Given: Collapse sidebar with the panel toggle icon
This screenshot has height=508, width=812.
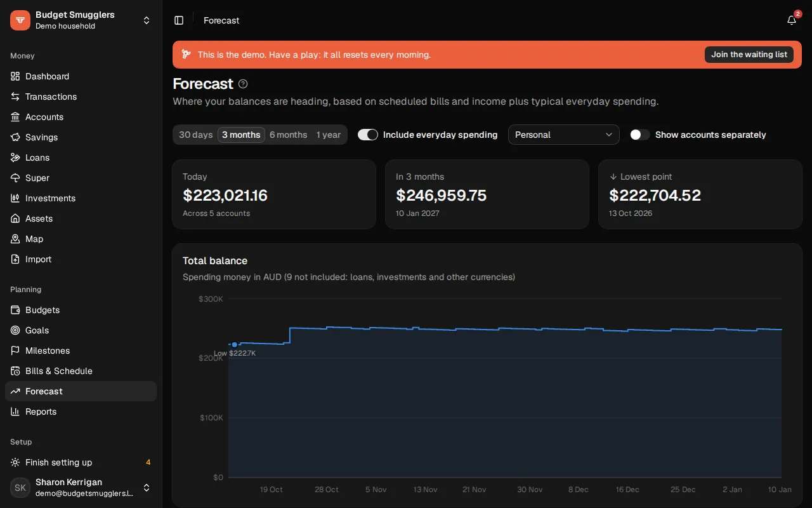Looking at the screenshot, I should click(179, 20).
